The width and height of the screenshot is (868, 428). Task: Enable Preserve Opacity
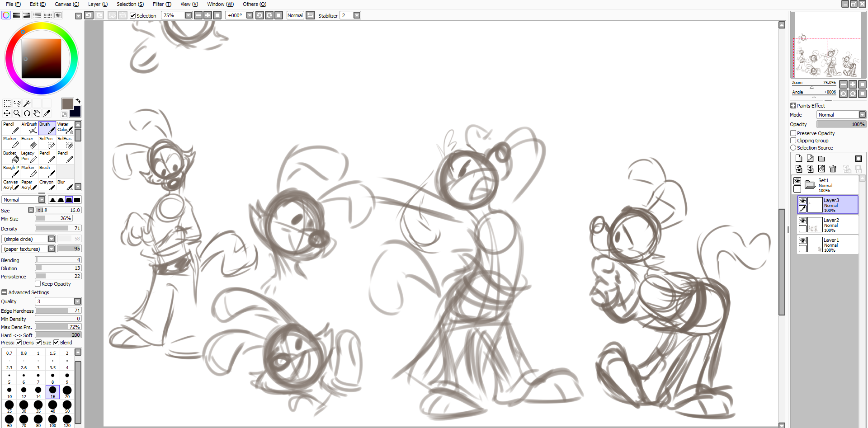(793, 133)
